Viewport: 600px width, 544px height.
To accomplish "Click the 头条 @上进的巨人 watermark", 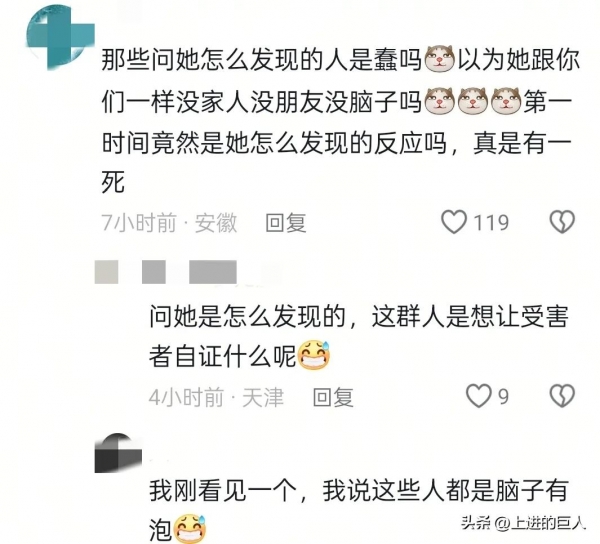I will (523, 523).
